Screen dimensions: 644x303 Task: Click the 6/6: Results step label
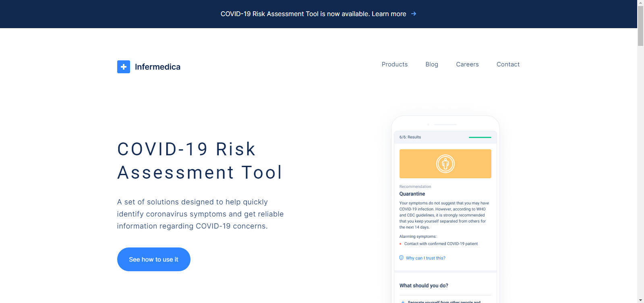click(x=410, y=137)
